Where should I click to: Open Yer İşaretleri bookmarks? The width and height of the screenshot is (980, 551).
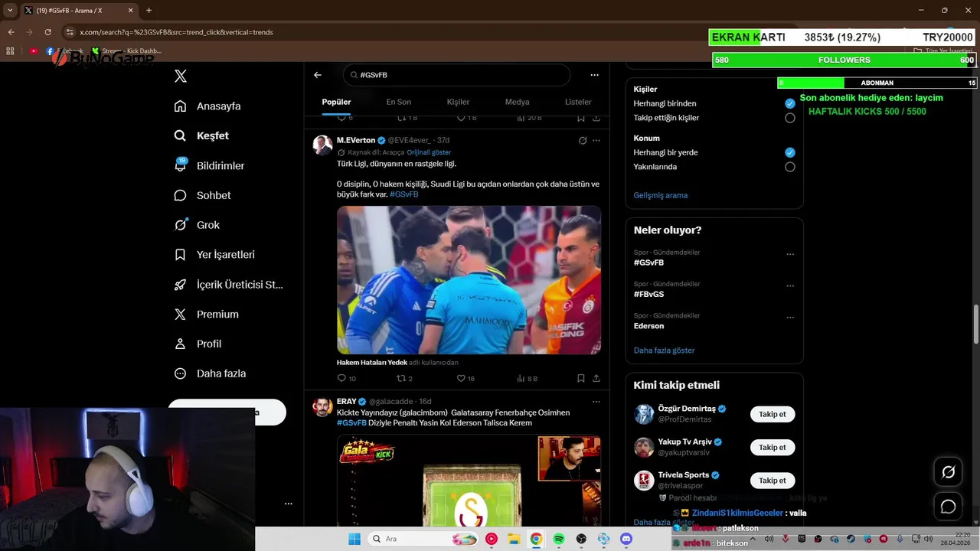(x=214, y=254)
